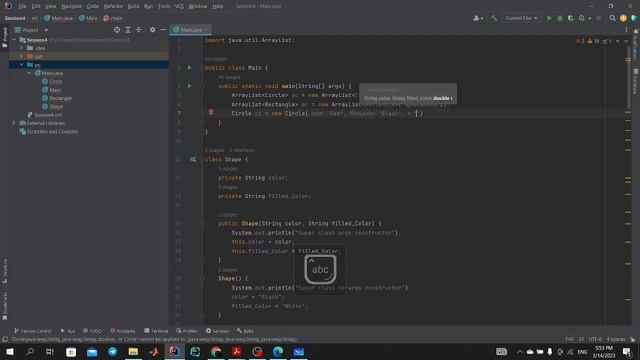Click Run with Coverage icon in toolbar
The image size is (640, 360).
pos(571,18)
